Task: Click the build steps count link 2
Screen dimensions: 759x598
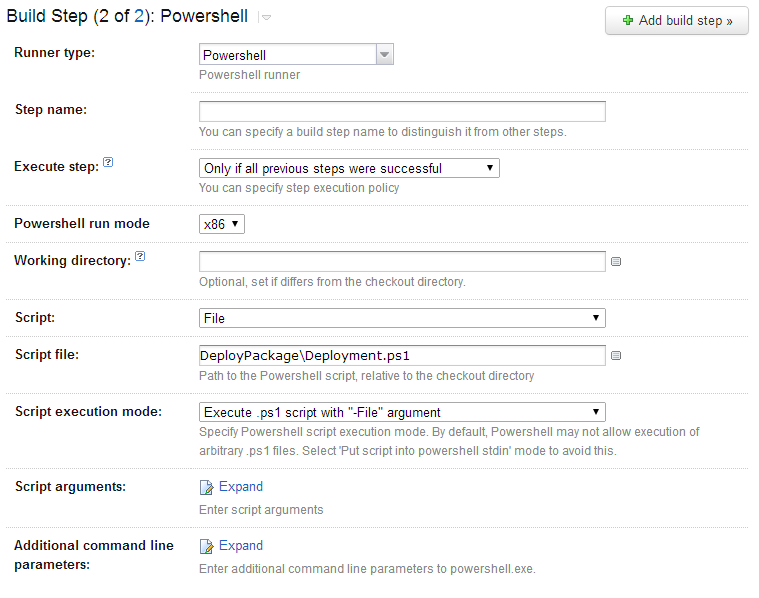Action: pos(139,16)
